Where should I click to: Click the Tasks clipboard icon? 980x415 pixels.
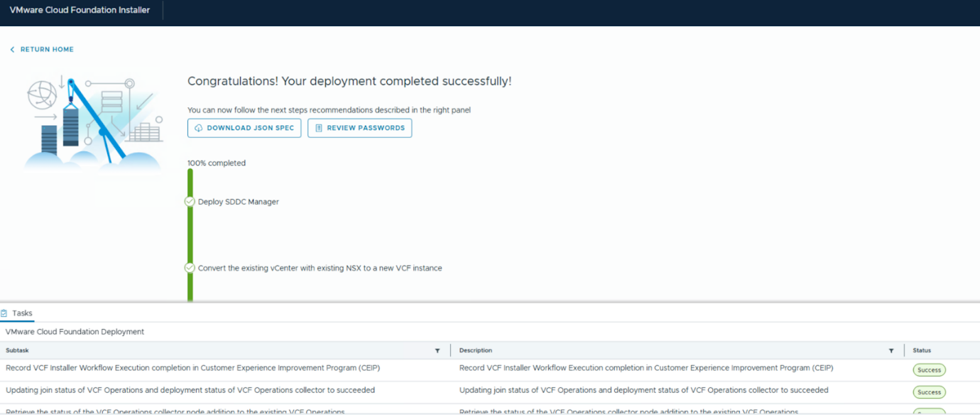[4, 313]
